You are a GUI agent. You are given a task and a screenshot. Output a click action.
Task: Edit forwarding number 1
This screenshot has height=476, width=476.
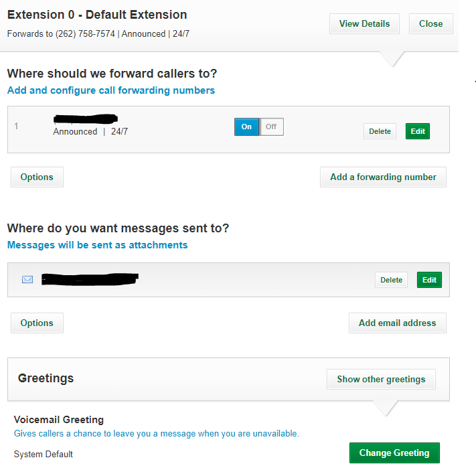click(418, 131)
